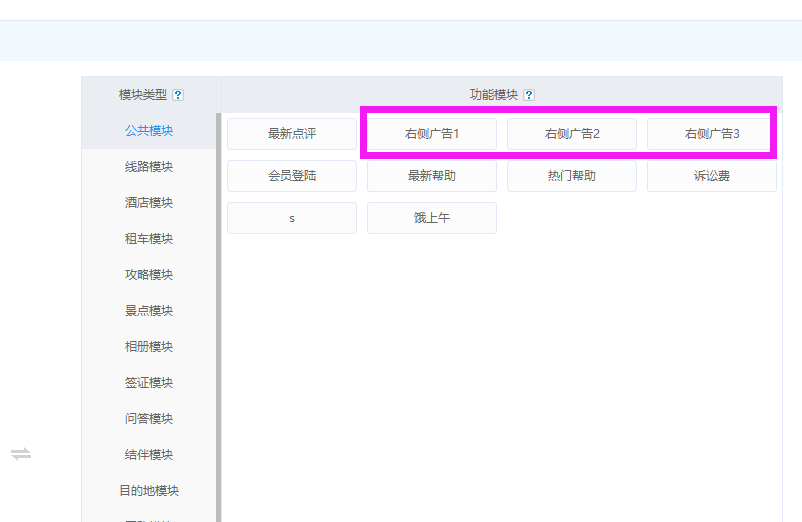
Task: Open the 签证模块 module type
Action: tap(149, 383)
